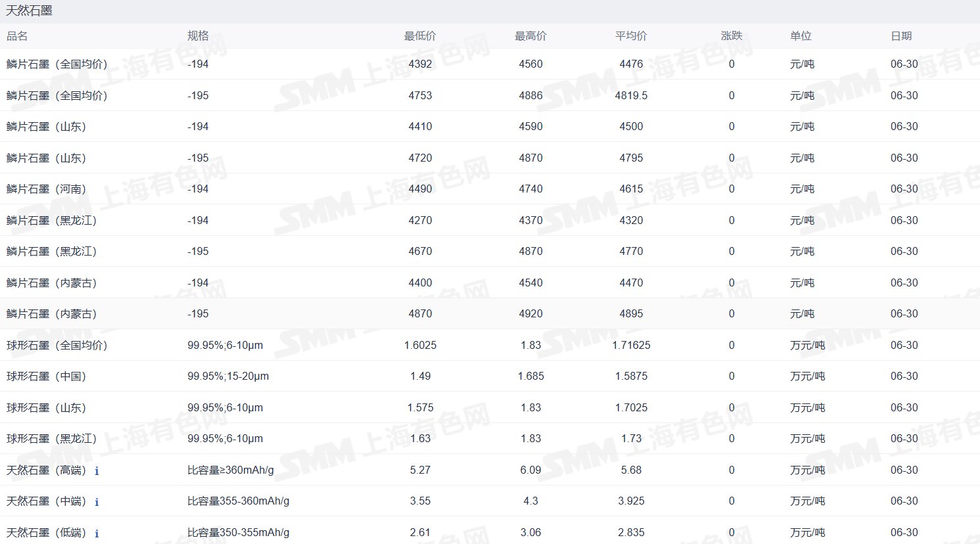Open info icon beside 天然石墨（中端）
Screen dimensions: 980x544
(97, 502)
